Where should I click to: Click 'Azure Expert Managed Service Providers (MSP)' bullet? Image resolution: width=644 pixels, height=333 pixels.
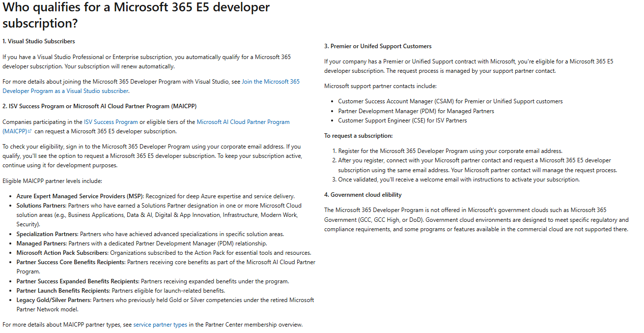coord(80,196)
